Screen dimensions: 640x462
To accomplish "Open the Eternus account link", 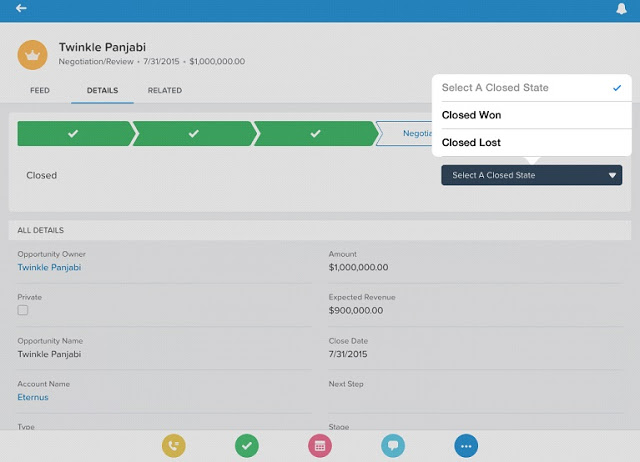I will pos(33,398).
